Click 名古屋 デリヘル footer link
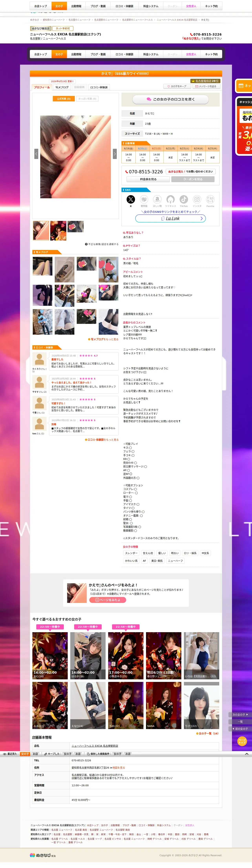The image size is (252, 868). pos(59,839)
